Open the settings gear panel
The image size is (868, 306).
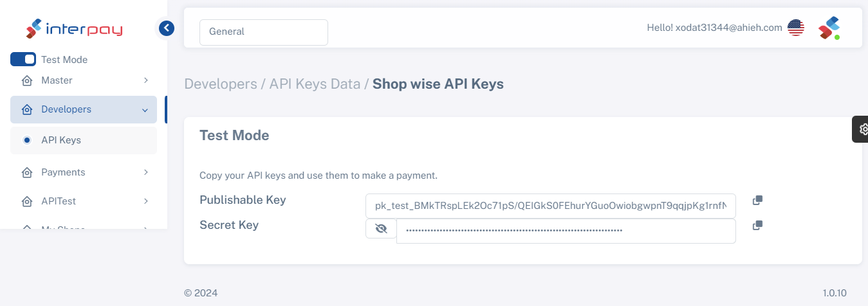(862, 129)
